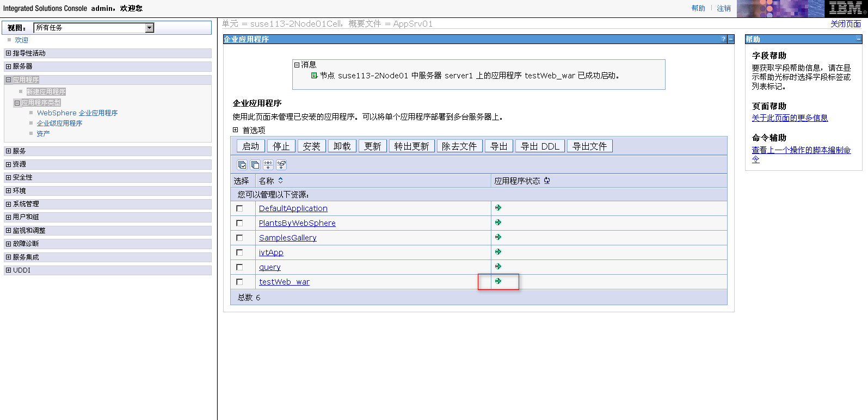
Task: Click the started status arrow for DefaultApplication
Action: coord(498,208)
